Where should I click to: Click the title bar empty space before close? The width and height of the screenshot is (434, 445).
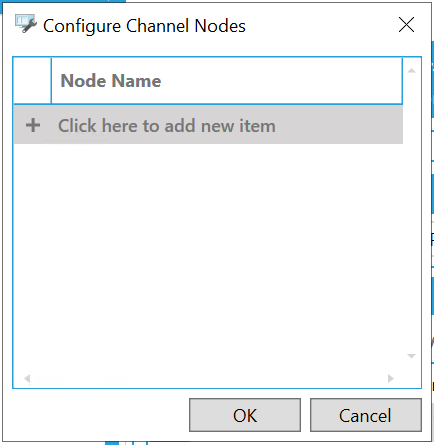coord(320,25)
